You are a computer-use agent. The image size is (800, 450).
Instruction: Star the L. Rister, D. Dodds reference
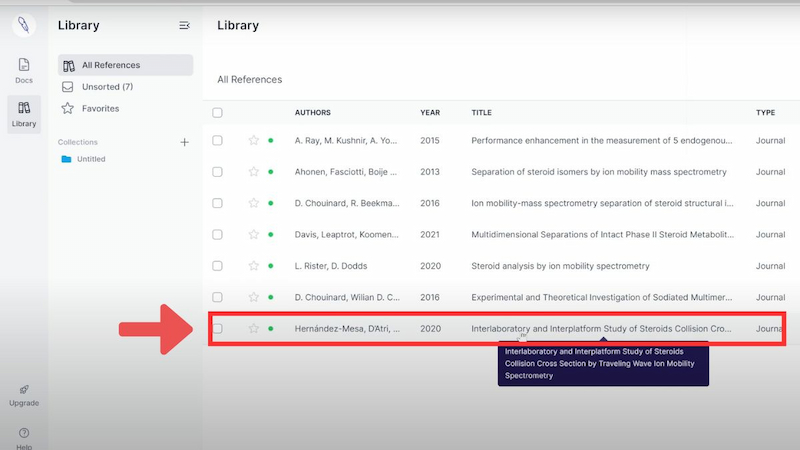254,266
